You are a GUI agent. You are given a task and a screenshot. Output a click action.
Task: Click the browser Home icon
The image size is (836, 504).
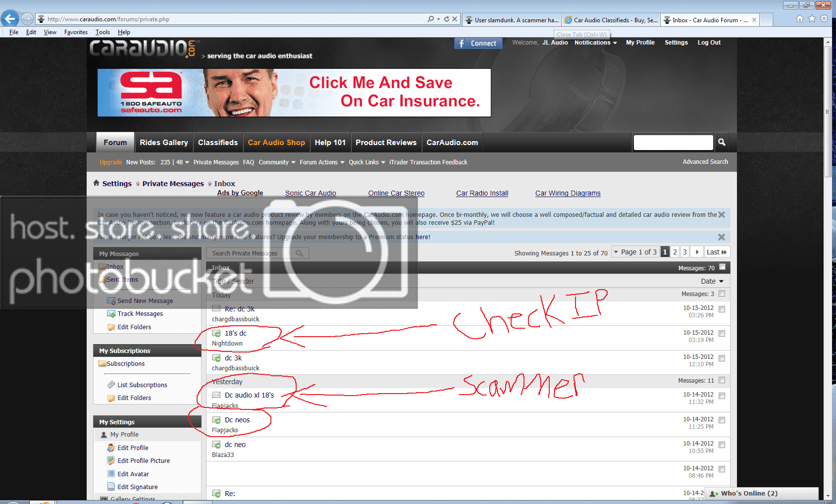[x=800, y=19]
